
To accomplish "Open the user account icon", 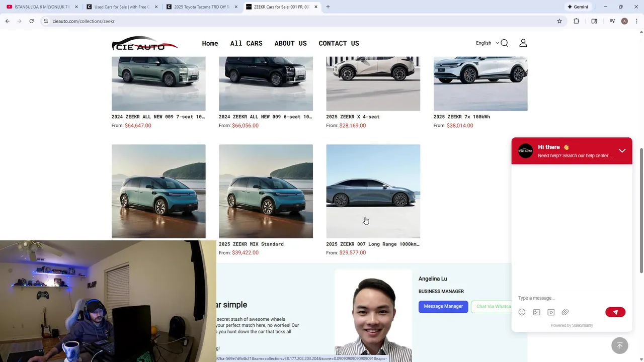I will point(523,43).
